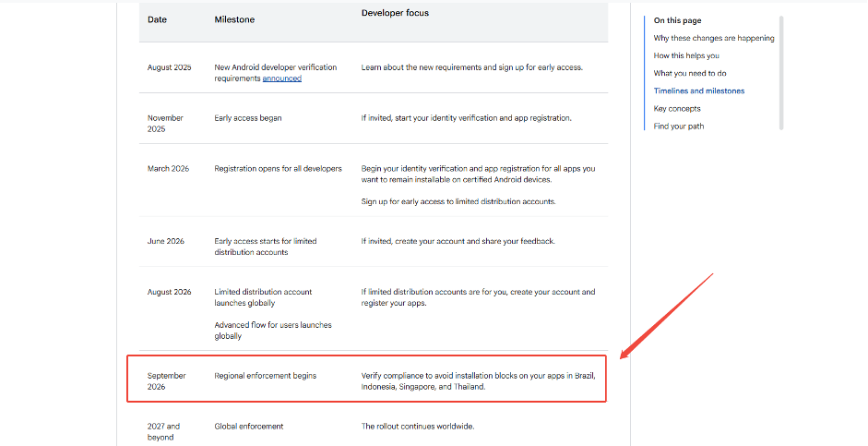Jump to 'Why these changes are happening' section
The width and height of the screenshot is (868, 446).
click(x=713, y=38)
